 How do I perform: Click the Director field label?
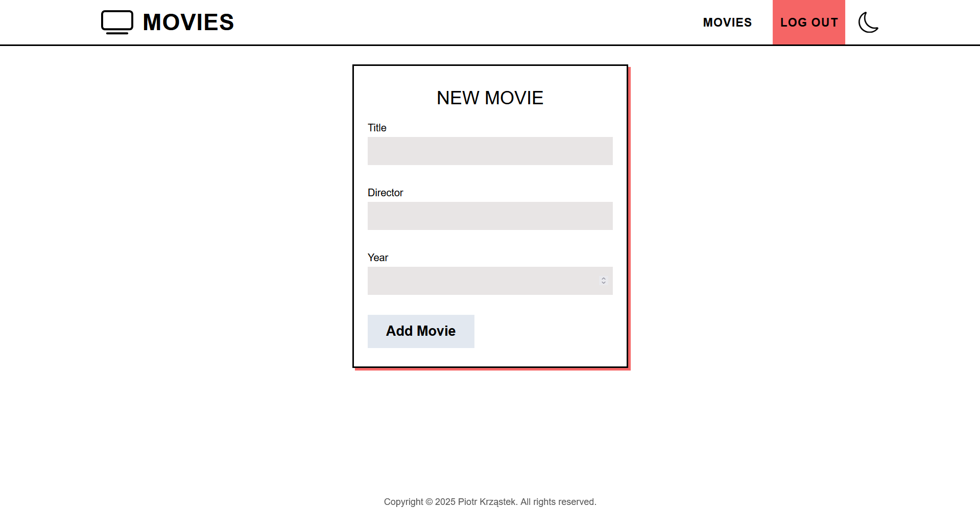pos(385,193)
